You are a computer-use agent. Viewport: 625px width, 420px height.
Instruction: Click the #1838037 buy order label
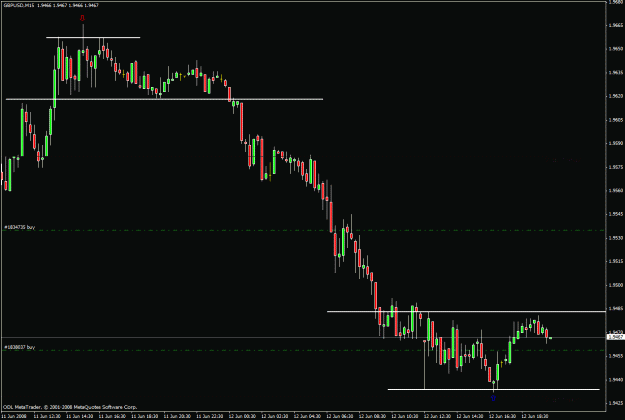[x=20, y=347]
